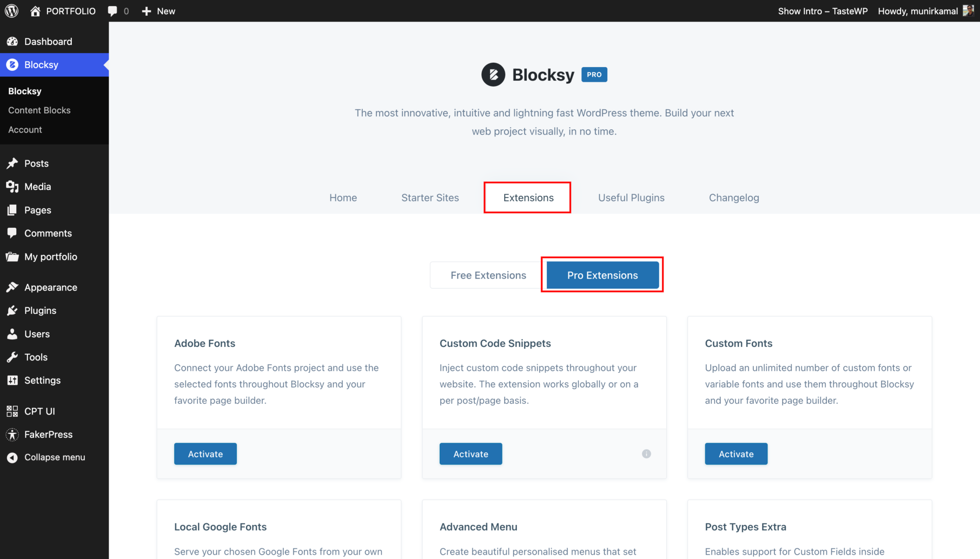Select the Dashboard icon in sidebar
The width and height of the screenshot is (980, 559).
(x=12, y=41)
